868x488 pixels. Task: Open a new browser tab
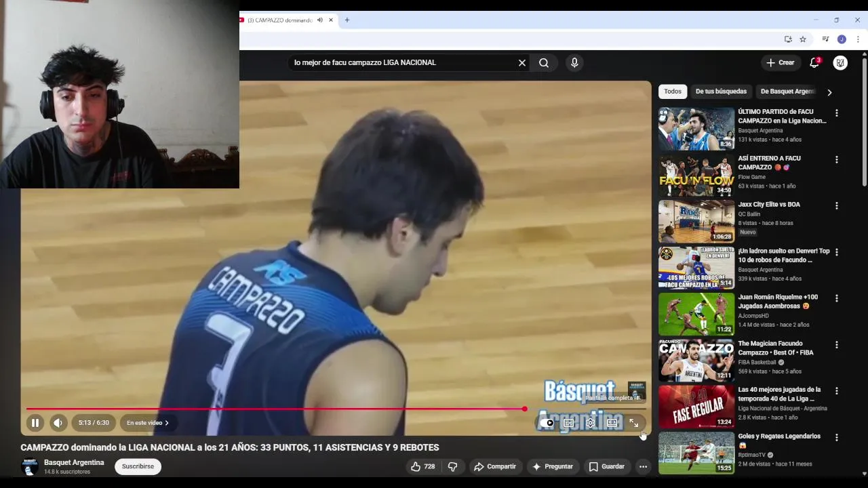click(347, 20)
